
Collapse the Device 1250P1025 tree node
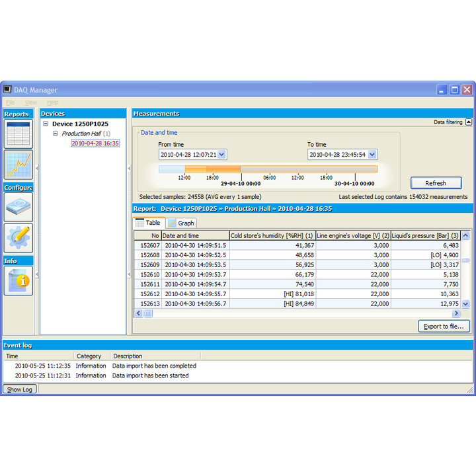coord(46,124)
